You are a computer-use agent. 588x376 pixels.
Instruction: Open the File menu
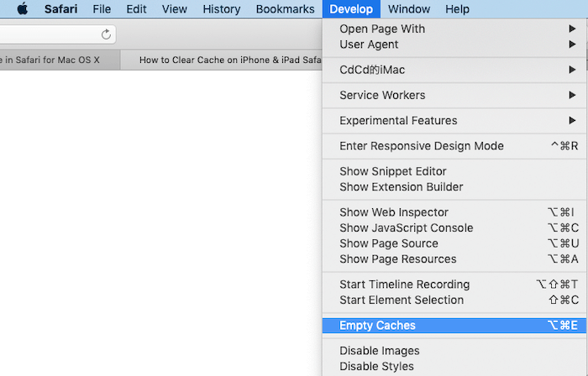coord(102,9)
